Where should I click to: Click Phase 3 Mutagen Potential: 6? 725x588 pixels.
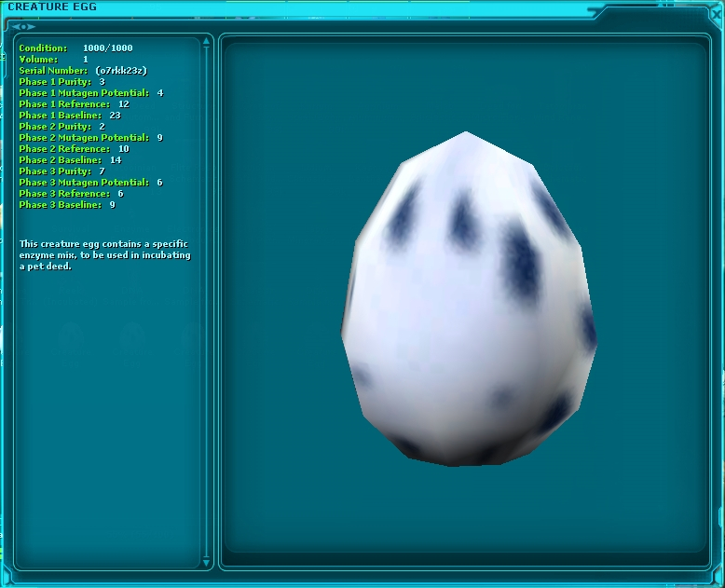pyautogui.click(x=91, y=182)
